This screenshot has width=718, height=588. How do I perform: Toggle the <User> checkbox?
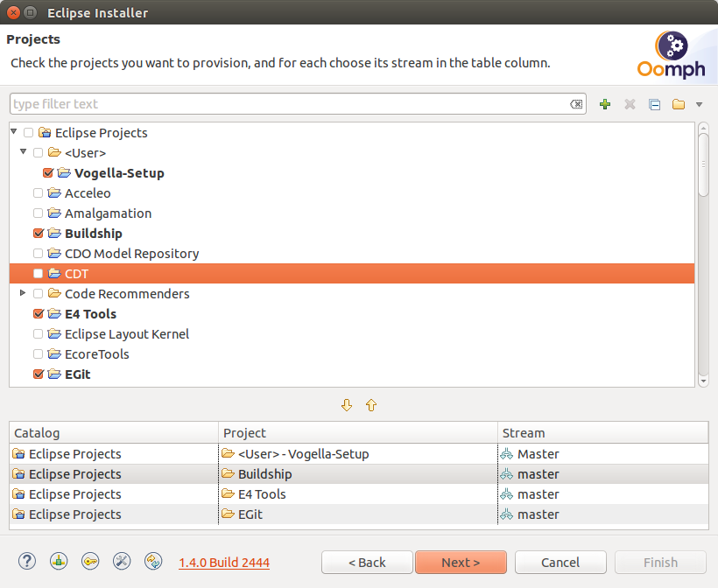tap(38, 153)
